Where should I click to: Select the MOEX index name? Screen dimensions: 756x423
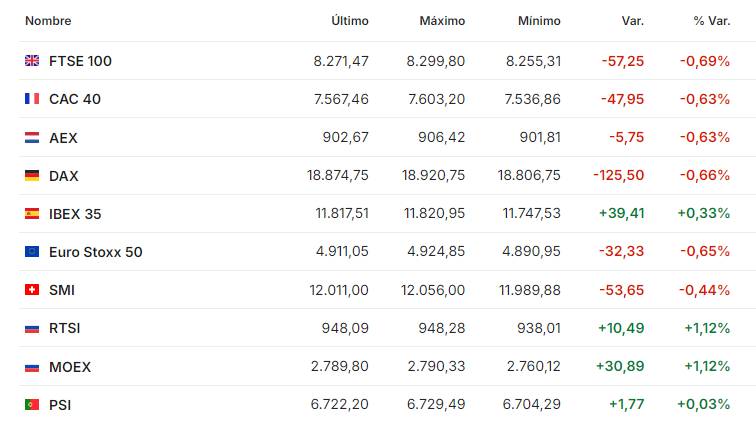coord(70,367)
